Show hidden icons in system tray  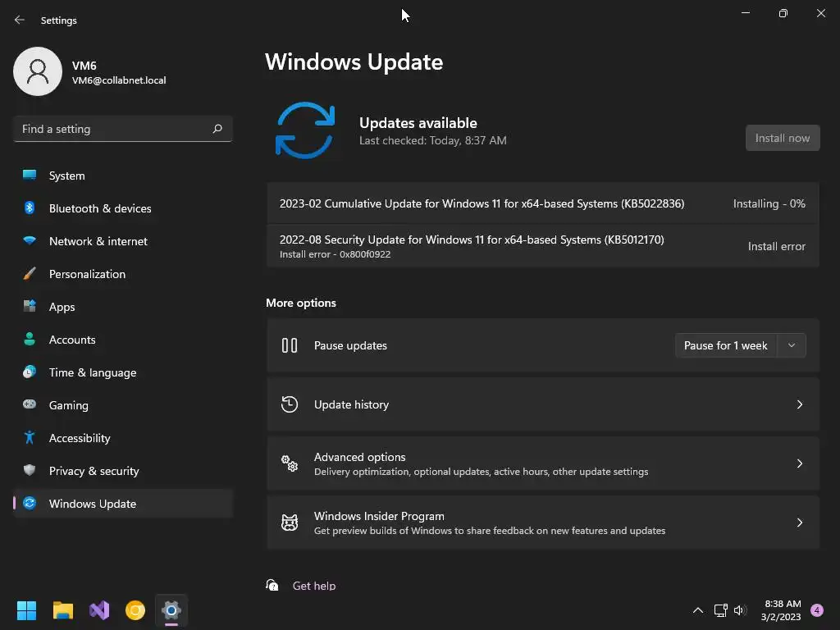click(x=698, y=610)
